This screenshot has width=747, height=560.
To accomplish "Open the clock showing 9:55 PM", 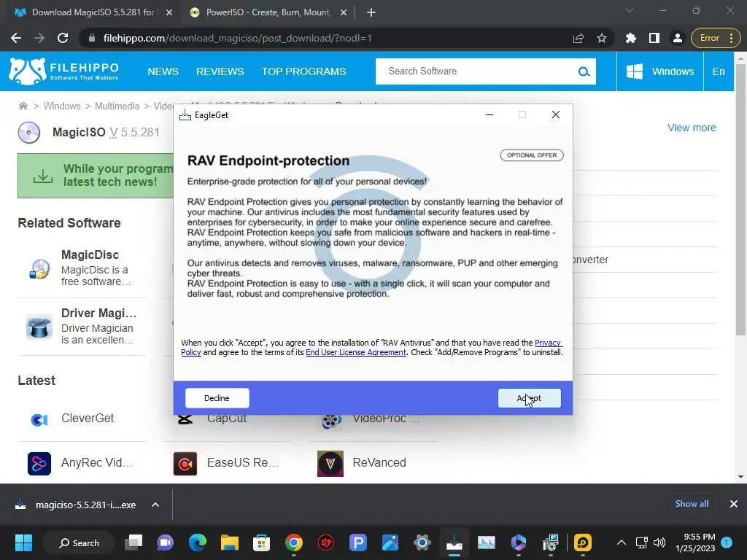I will (x=695, y=542).
